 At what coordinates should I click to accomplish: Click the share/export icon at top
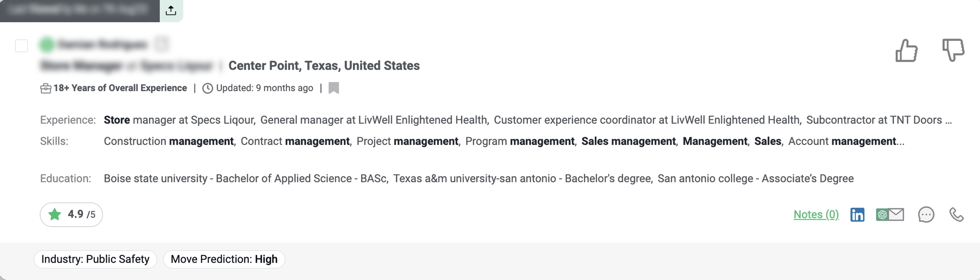(x=171, y=10)
